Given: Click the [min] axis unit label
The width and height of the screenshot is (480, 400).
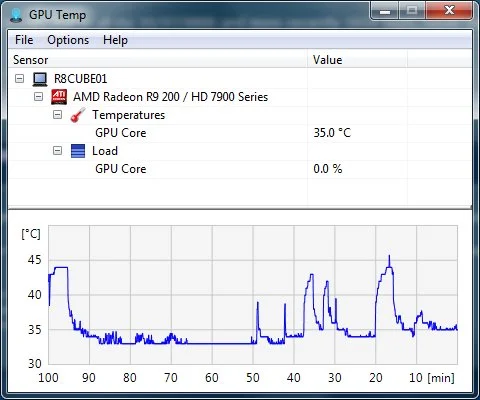Looking at the screenshot, I should (x=441, y=378).
